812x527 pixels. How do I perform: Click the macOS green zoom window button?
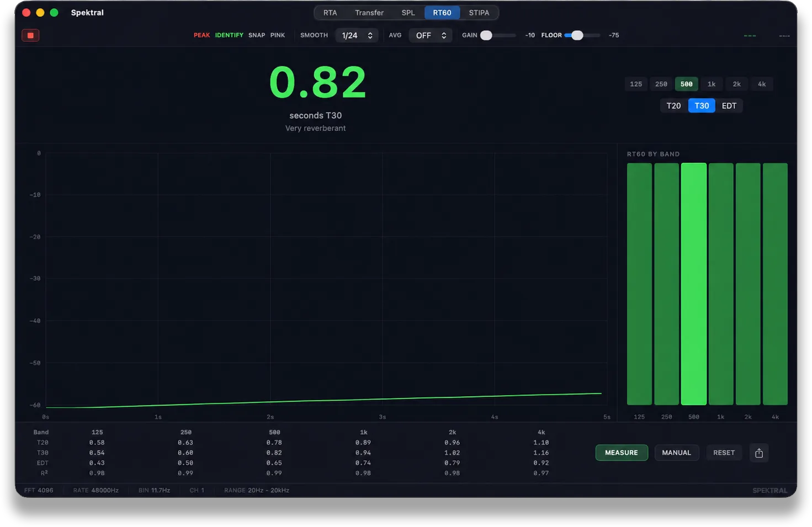tap(54, 13)
